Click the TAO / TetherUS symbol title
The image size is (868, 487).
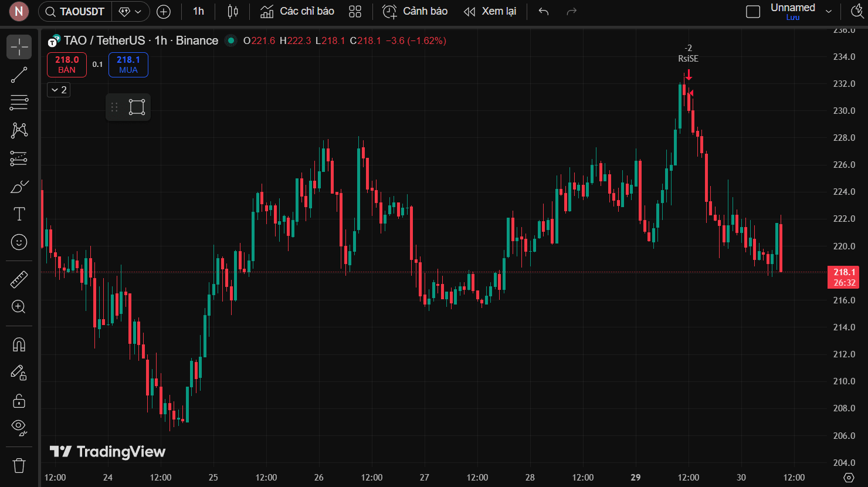[141, 40]
